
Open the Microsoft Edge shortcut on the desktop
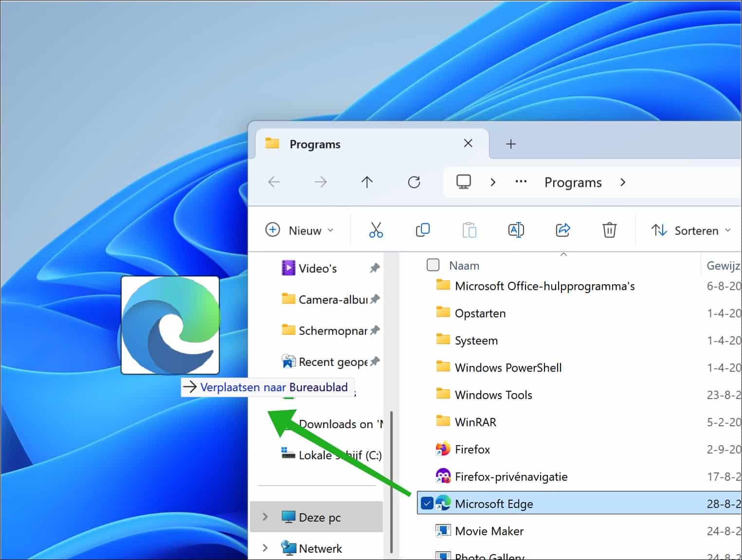point(170,325)
